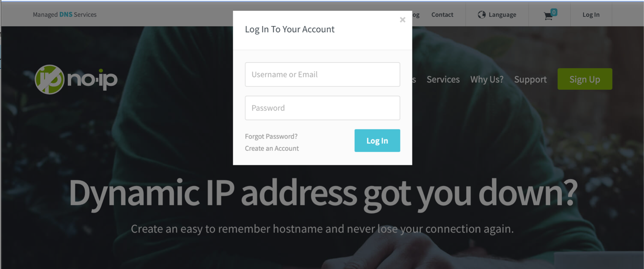The width and height of the screenshot is (644, 269).
Task: Open the Services menu item
Action: point(443,80)
